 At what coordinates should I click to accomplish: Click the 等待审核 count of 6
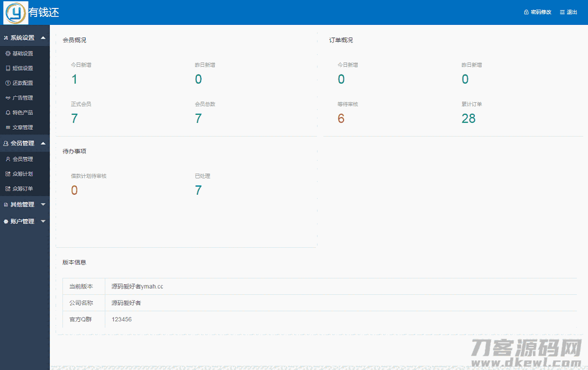coord(341,119)
